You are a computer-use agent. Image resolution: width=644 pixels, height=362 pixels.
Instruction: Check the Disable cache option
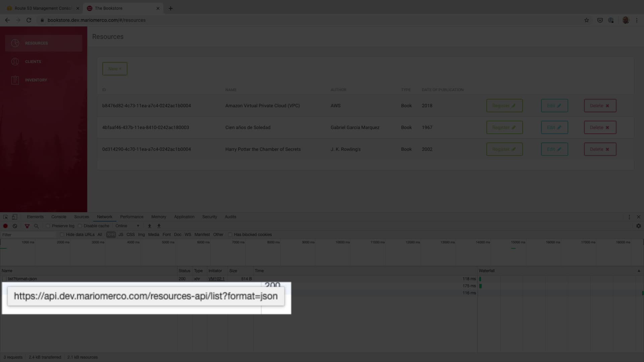pyautogui.click(x=80, y=226)
